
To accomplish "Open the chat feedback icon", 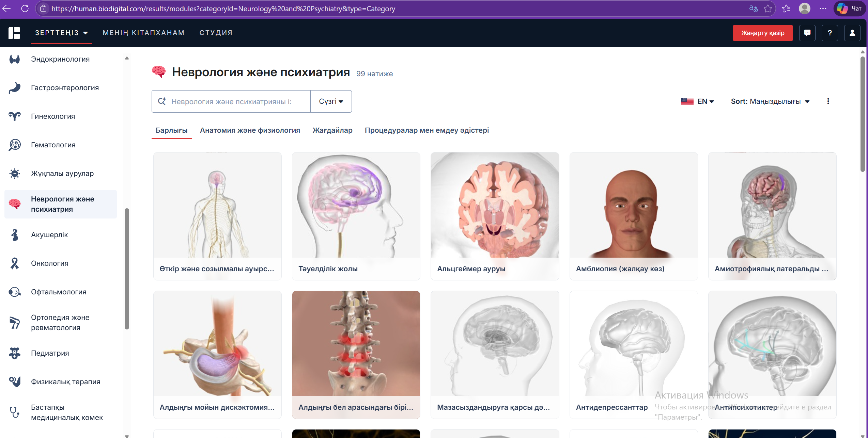I will point(807,33).
